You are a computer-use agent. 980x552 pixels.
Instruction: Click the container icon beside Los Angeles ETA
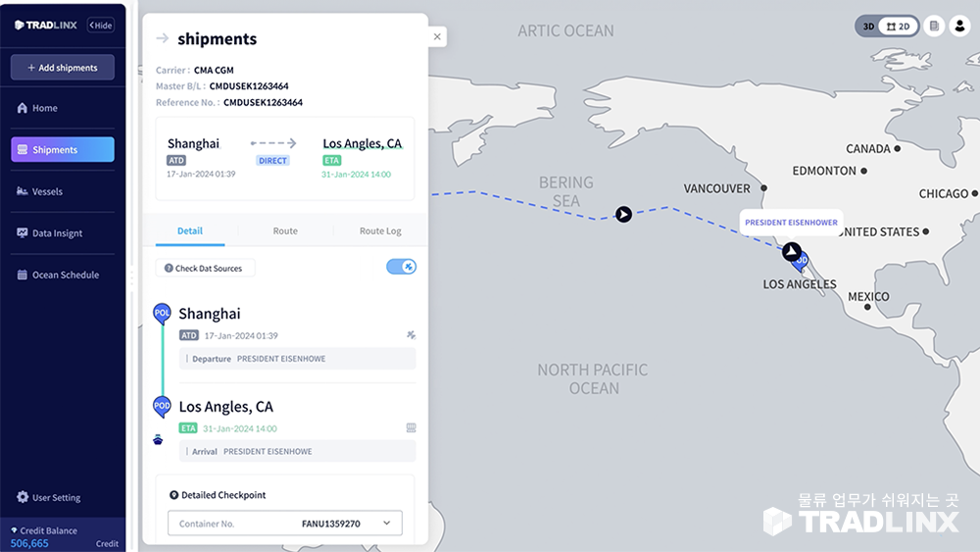click(411, 428)
